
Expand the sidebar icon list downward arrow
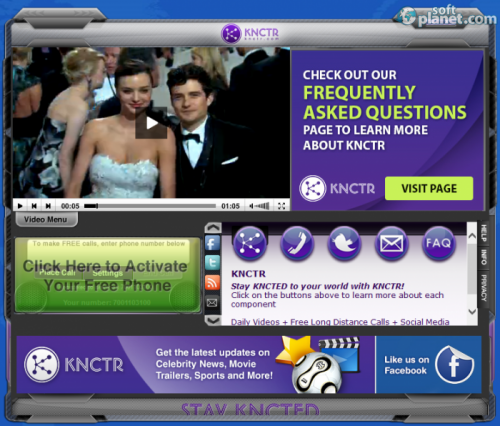(213, 320)
